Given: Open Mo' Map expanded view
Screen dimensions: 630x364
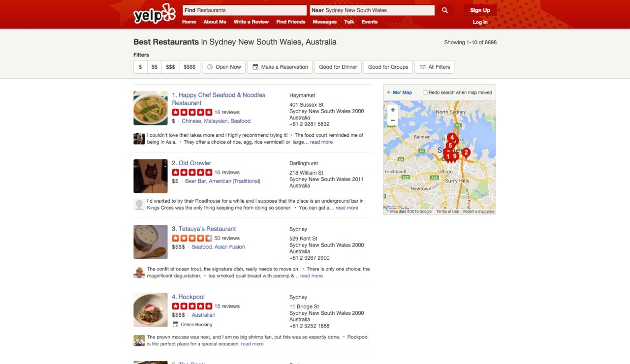Looking at the screenshot, I should coord(400,92).
